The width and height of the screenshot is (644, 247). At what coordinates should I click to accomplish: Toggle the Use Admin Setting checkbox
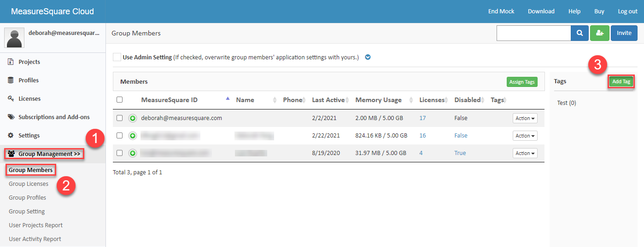[117, 57]
